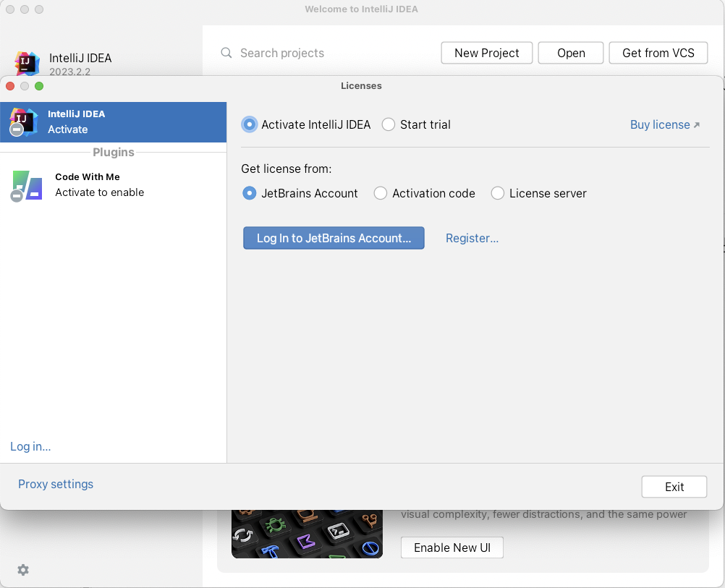Open the settings gear in Welcome window
Screen dimensions: 725x588
point(23,569)
